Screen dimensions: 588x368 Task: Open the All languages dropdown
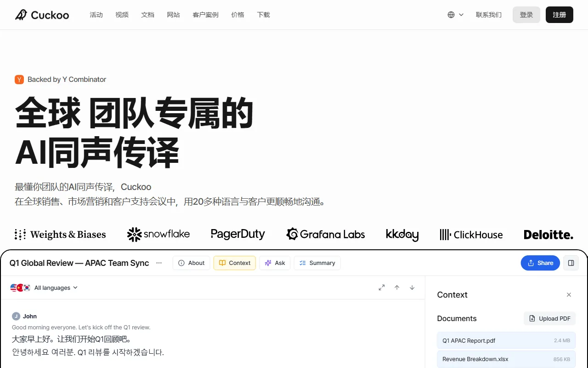[53, 287]
